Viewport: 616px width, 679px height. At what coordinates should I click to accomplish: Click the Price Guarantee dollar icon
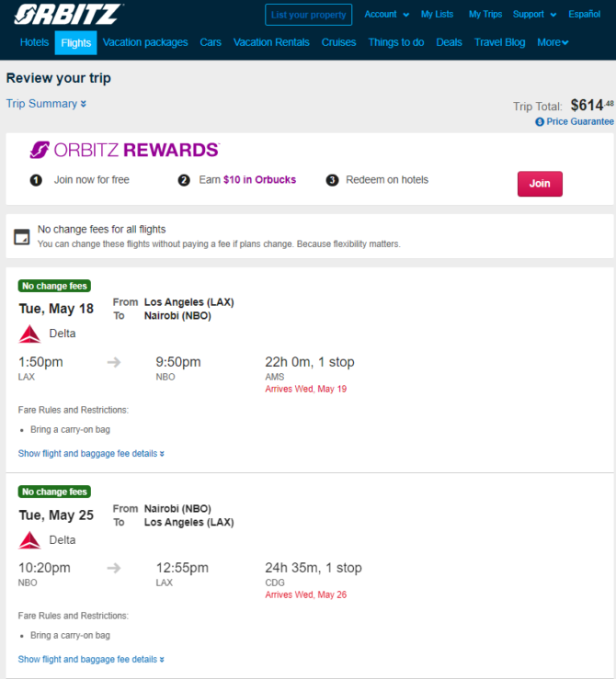pos(540,121)
